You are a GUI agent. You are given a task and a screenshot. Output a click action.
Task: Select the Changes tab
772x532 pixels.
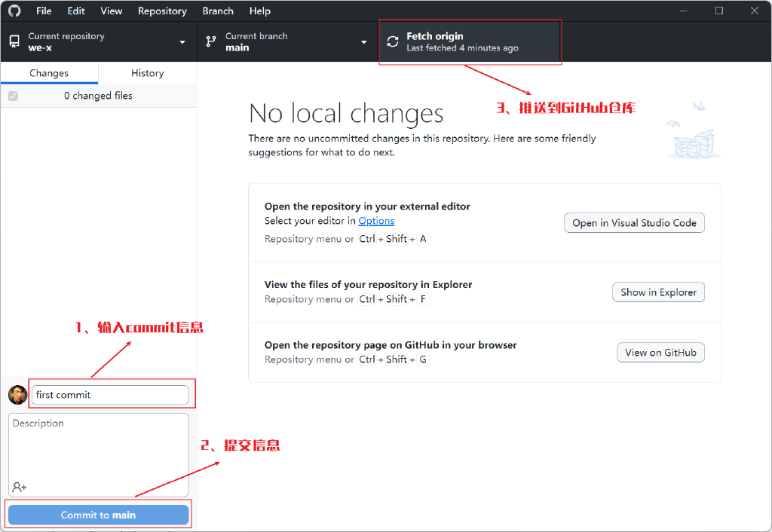(49, 73)
